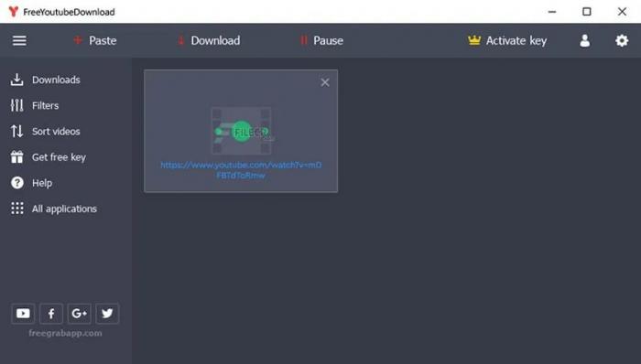Visit the Twitter social icon
641x364 pixels.
[x=107, y=314]
